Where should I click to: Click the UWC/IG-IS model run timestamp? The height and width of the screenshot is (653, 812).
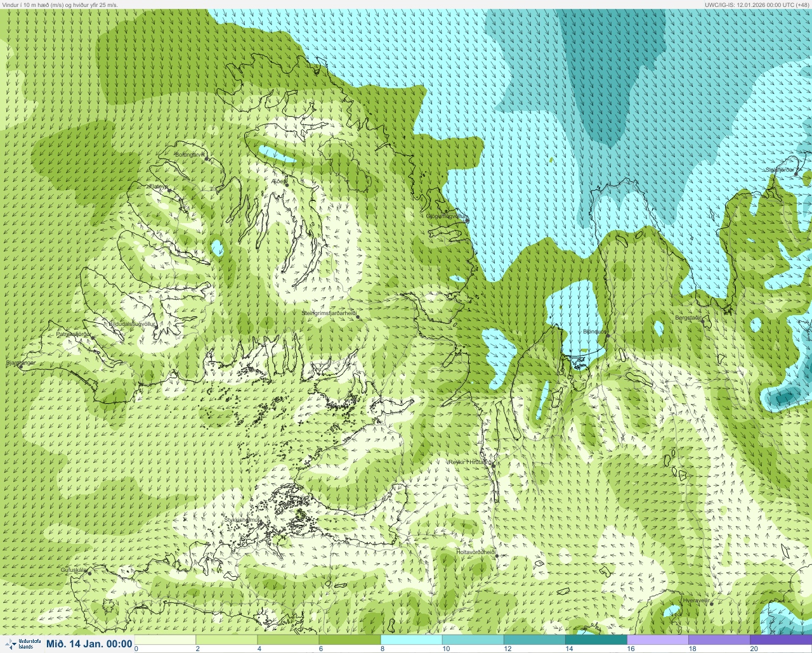point(757,4)
